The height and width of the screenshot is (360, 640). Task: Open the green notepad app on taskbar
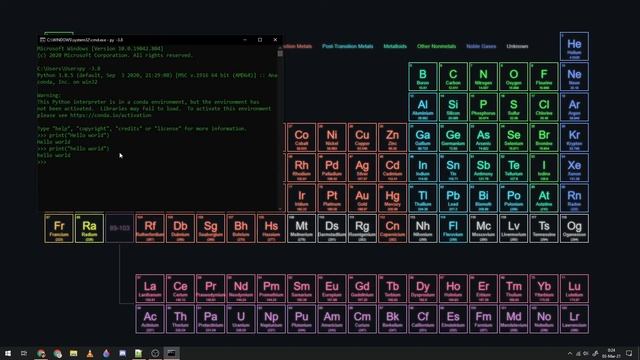139,353
